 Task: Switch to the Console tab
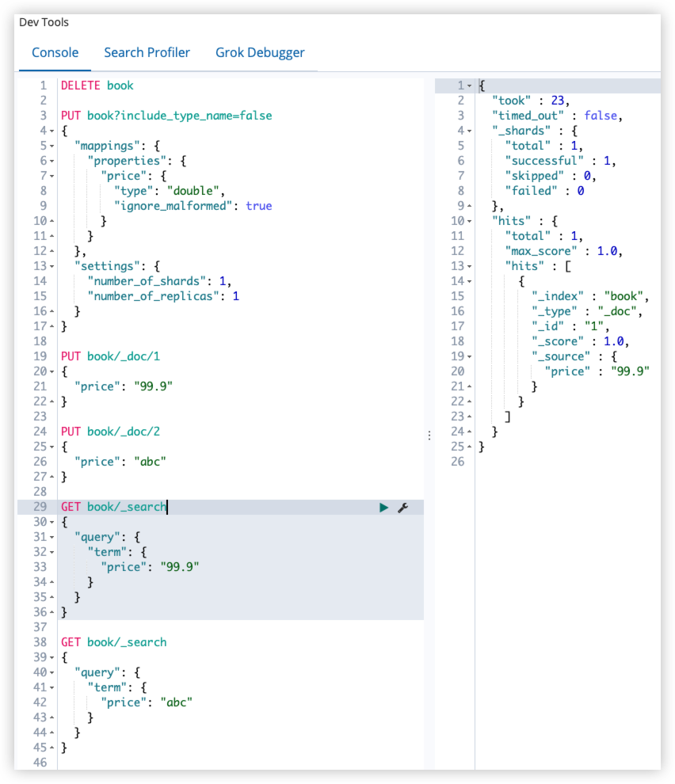55,52
